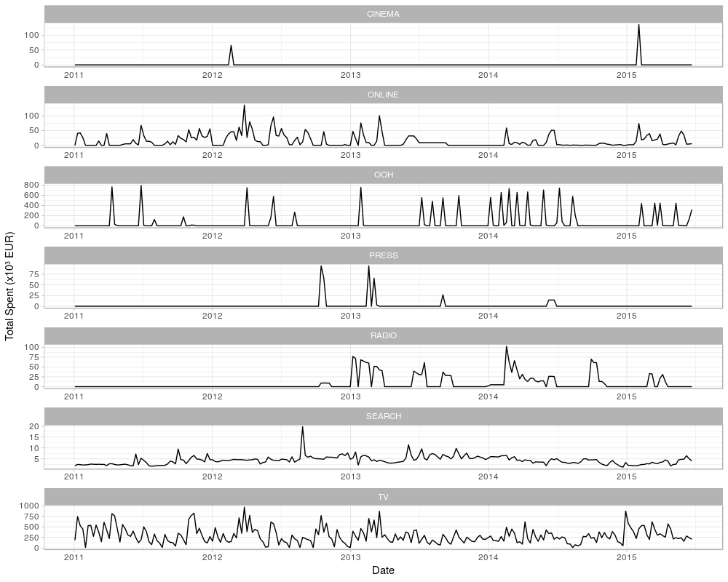Click the early-2015 peak in the TV line
This screenshot has height=582, width=728.
[x=625, y=511]
